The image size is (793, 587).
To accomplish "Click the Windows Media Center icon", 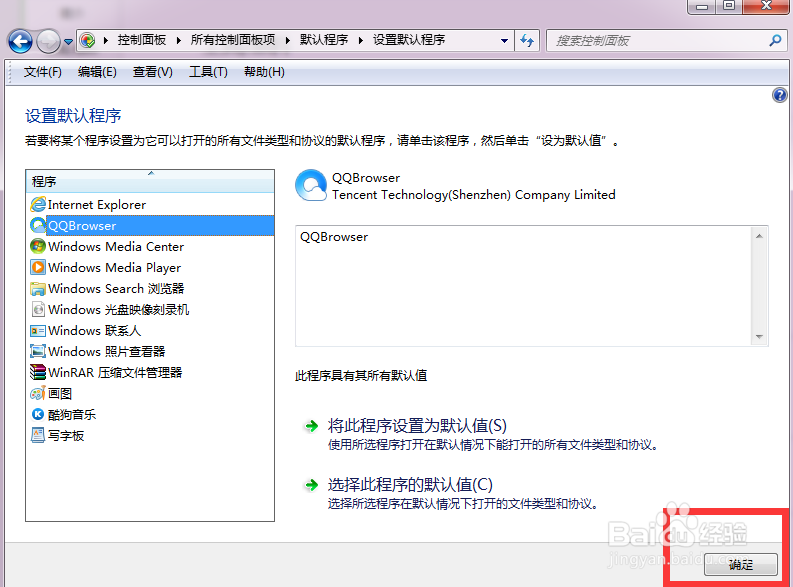I will click(38, 246).
